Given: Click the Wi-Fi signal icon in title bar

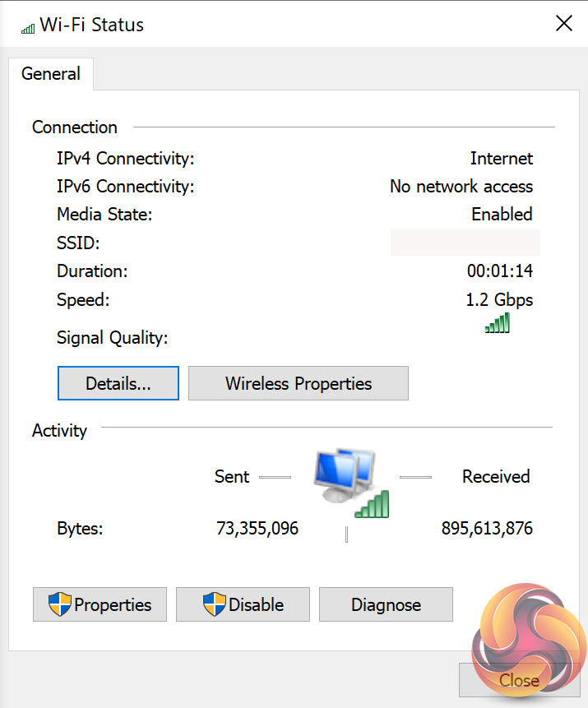Looking at the screenshot, I should coord(28,27).
